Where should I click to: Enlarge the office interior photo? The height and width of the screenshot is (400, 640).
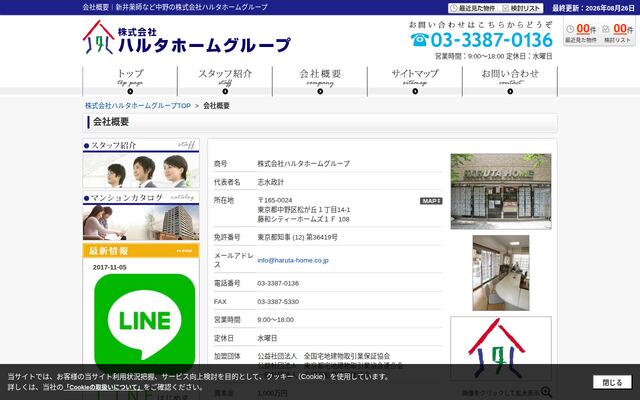(x=501, y=273)
